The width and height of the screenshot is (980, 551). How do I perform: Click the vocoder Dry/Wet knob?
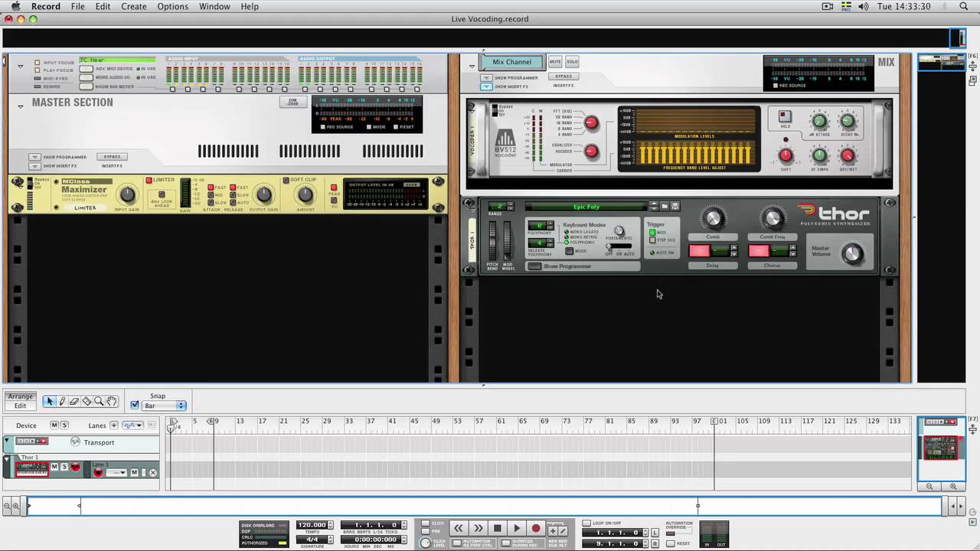pos(848,155)
